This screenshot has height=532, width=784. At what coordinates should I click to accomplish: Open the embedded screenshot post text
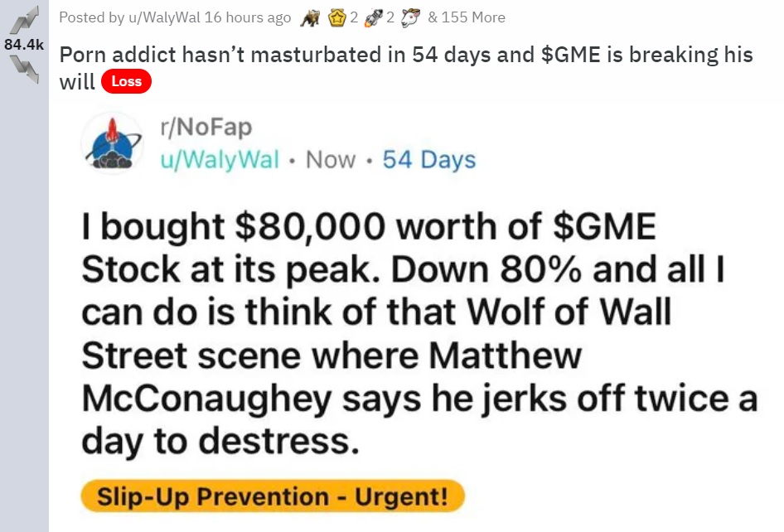pyautogui.click(x=419, y=333)
